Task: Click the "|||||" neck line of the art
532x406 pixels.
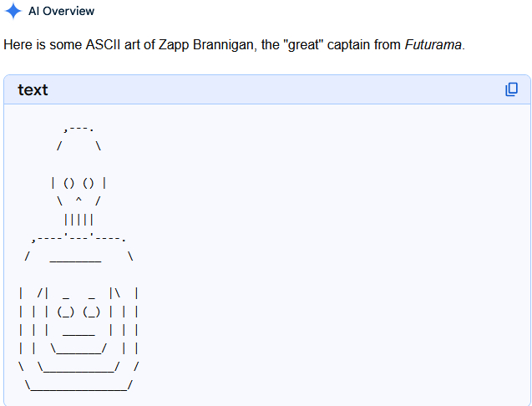Action: [79, 220]
